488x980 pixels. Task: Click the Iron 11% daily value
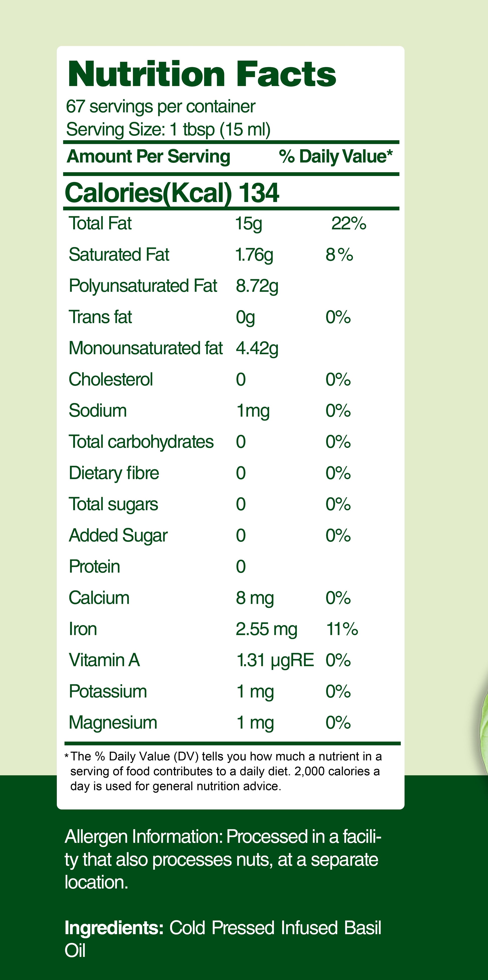(x=342, y=629)
